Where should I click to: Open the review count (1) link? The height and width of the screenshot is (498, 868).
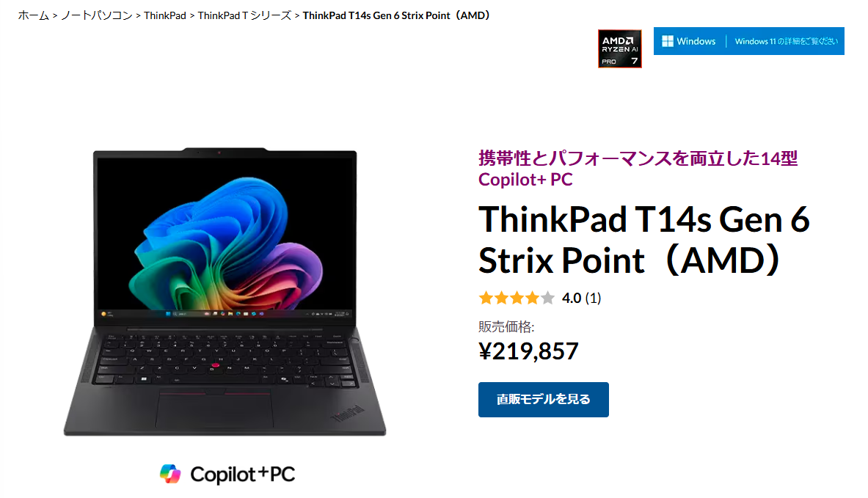(x=593, y=299)
